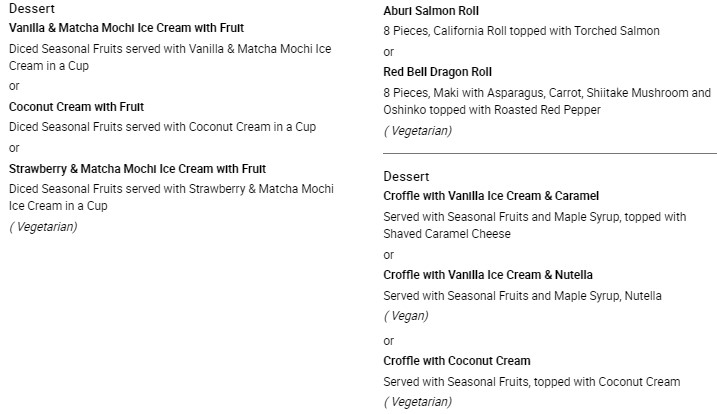Click the Coconut Cream with Fruit title
Image resolution: width=717 pixels, height=414 pixels.
pyautogui.click(x=76, y=107)
